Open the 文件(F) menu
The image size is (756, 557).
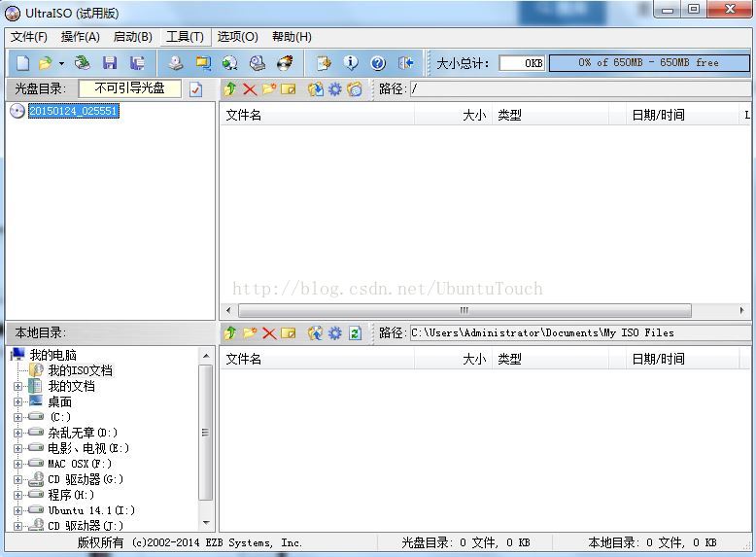point(29,37)
